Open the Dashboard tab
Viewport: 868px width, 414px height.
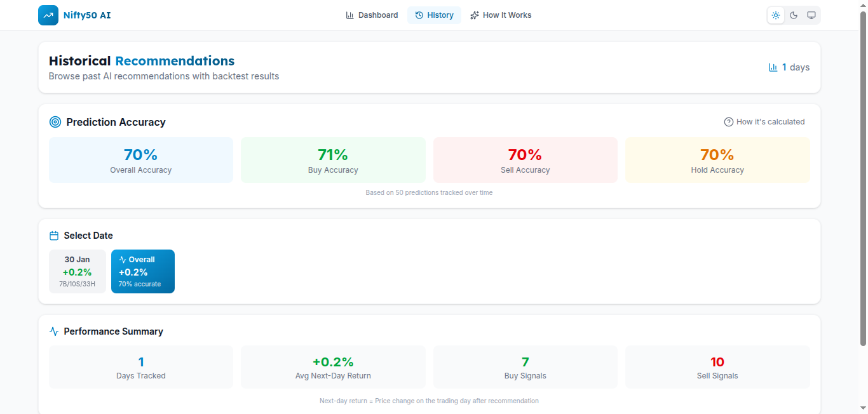pos(372,15)
